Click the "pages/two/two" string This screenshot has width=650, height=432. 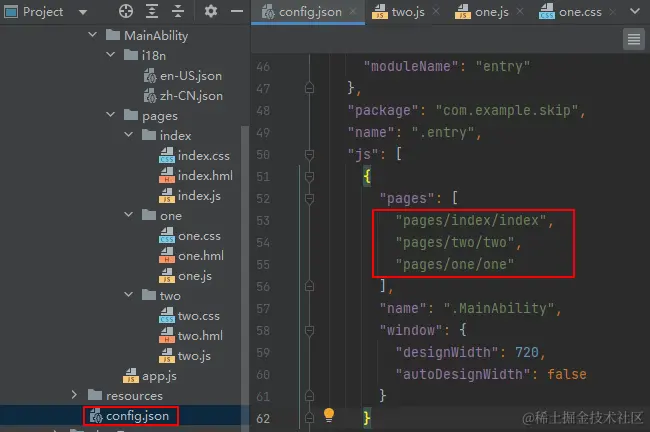pos(455,242)
